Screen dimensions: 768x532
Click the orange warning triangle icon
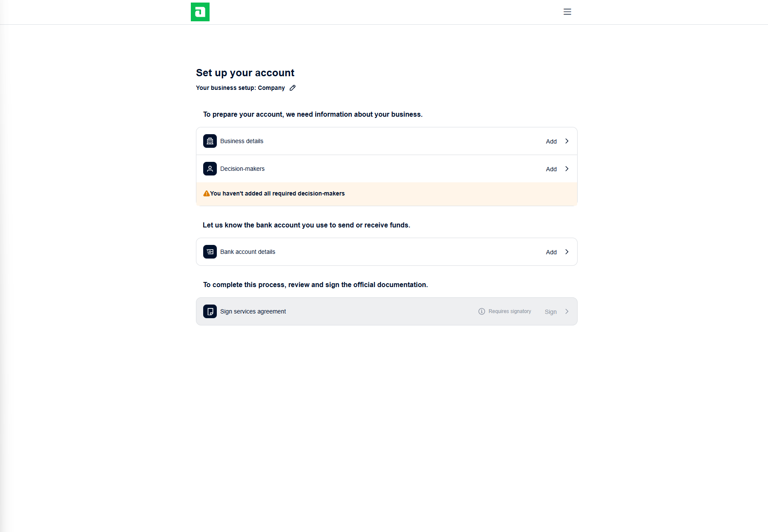tap(206, 193)
